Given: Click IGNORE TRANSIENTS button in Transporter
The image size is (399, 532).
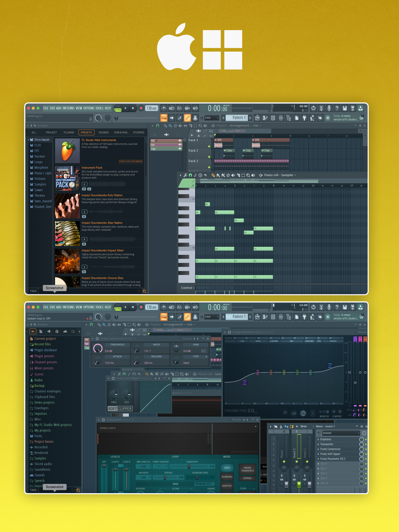Looking at the screenshot, I should [x=247, y=469].
